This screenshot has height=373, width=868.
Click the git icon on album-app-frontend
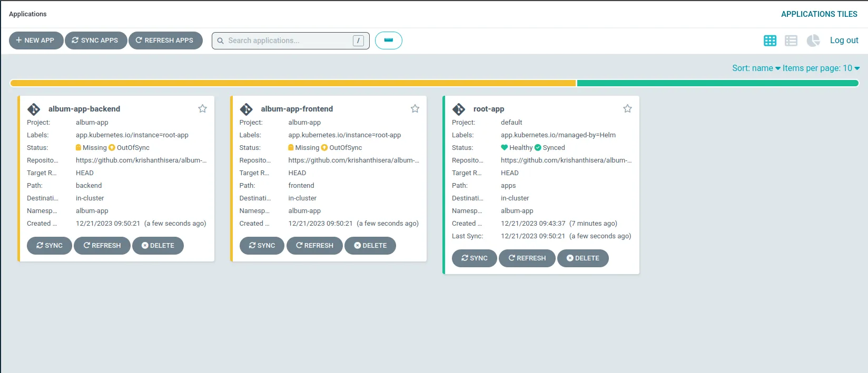coord(246,109)
